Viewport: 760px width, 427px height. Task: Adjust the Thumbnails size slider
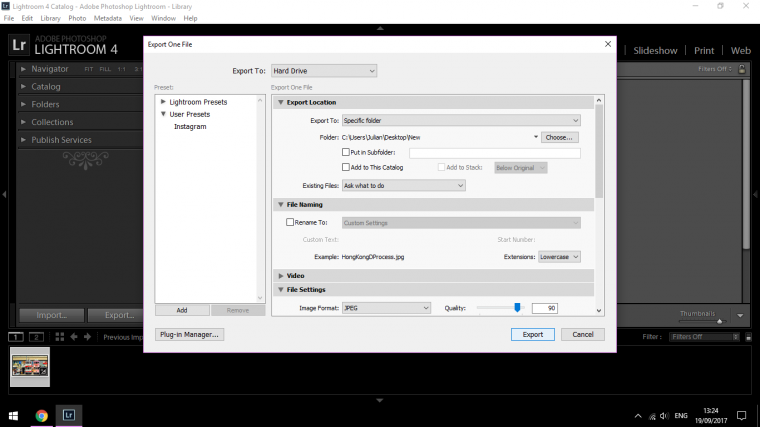(719, 321)
